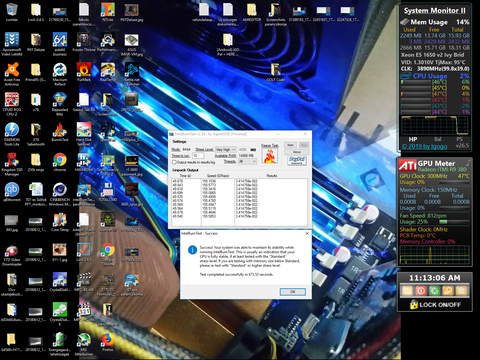Click the PayPal donate button
The image size is (480, 360).
pyautogui.click(x=297, y=161)
